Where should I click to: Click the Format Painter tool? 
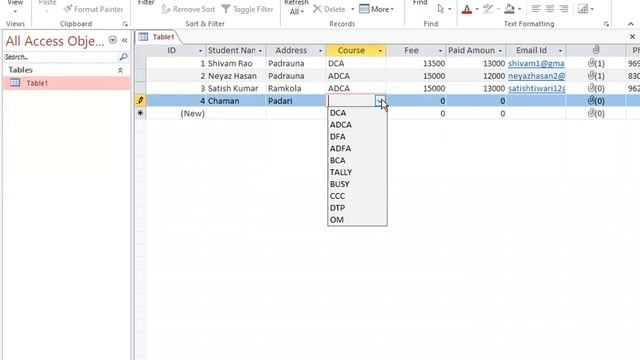(x=93, y=9)
